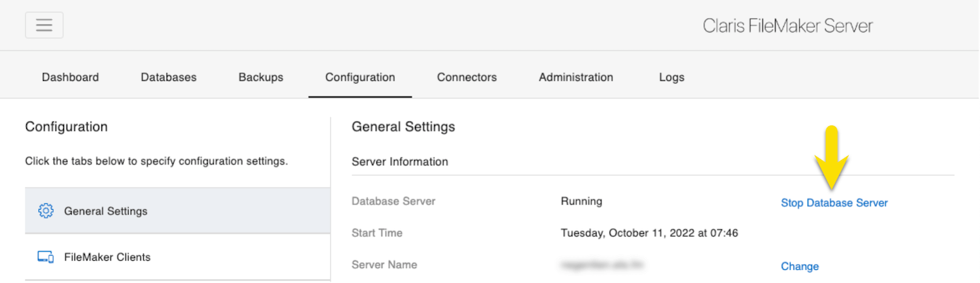Click the Stop Database Server link
The height and width of the screenshot is (283, 980).
(834, 203)
